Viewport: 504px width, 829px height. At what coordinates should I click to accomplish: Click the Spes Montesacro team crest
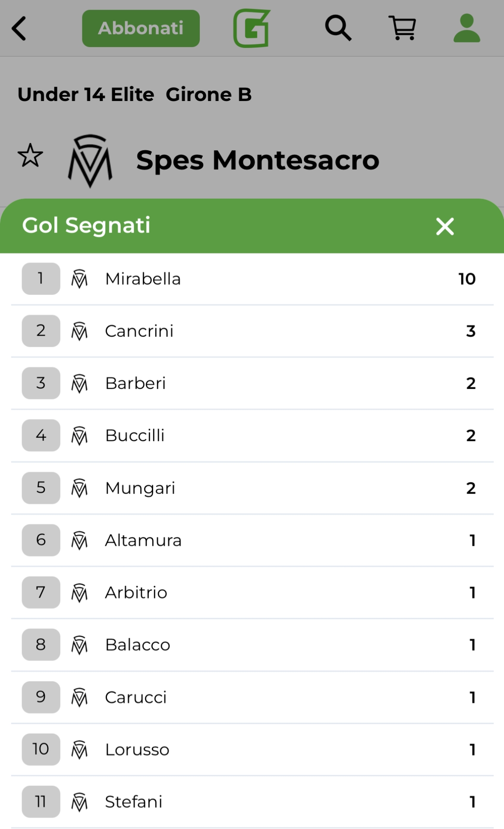click(90, 161)
